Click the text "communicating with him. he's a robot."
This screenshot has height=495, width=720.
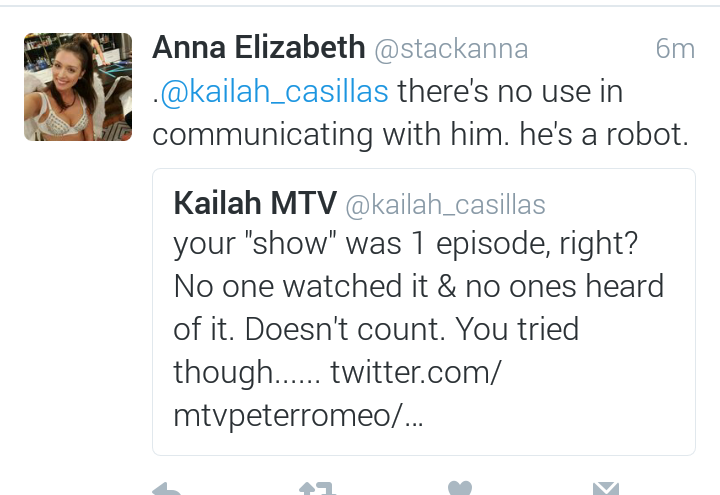coord(421,135)
